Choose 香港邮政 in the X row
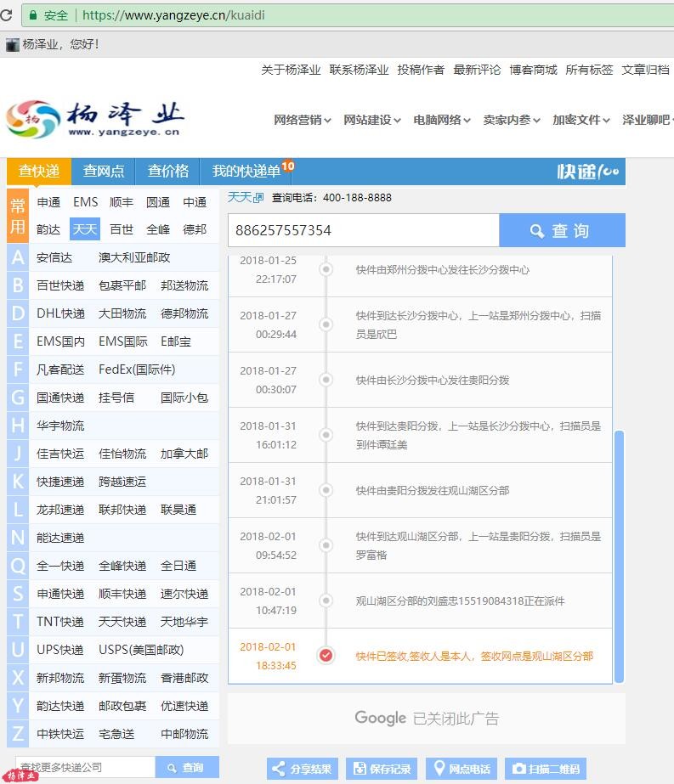This screenshot has height=784, width=674. [x=184, y=678]
